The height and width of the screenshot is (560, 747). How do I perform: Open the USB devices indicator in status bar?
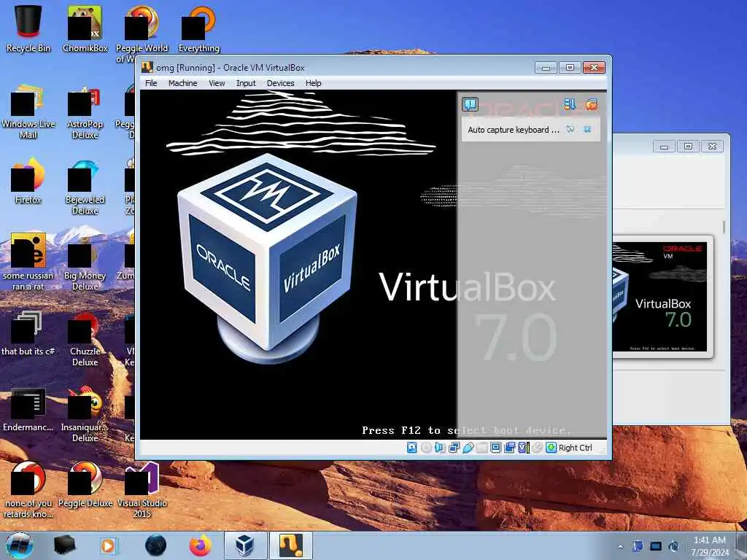pos(468,448)
